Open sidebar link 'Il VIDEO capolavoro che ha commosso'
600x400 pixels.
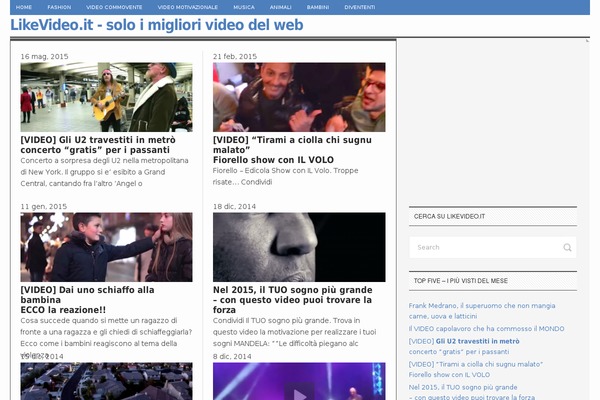pos(486,329)
